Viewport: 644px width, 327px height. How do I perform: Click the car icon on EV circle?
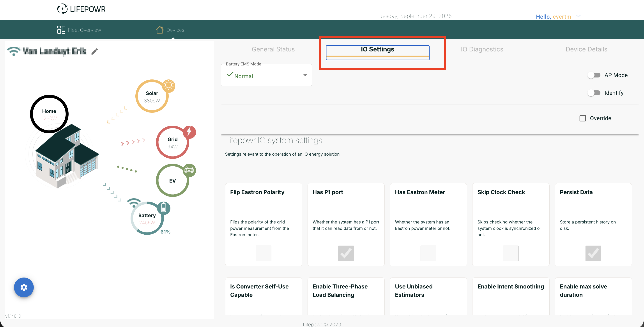pos(189,170)
